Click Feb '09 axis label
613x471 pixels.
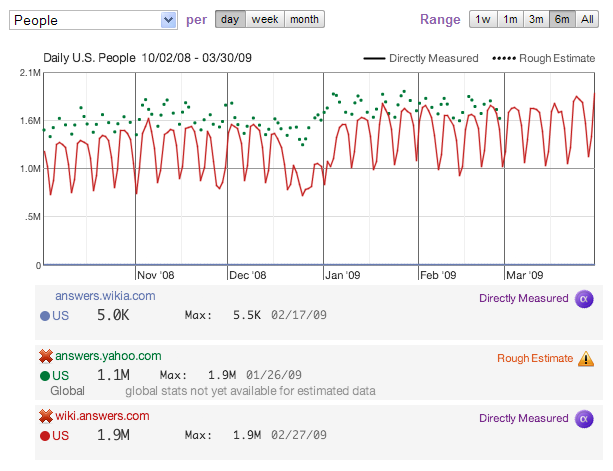(438, 275)
